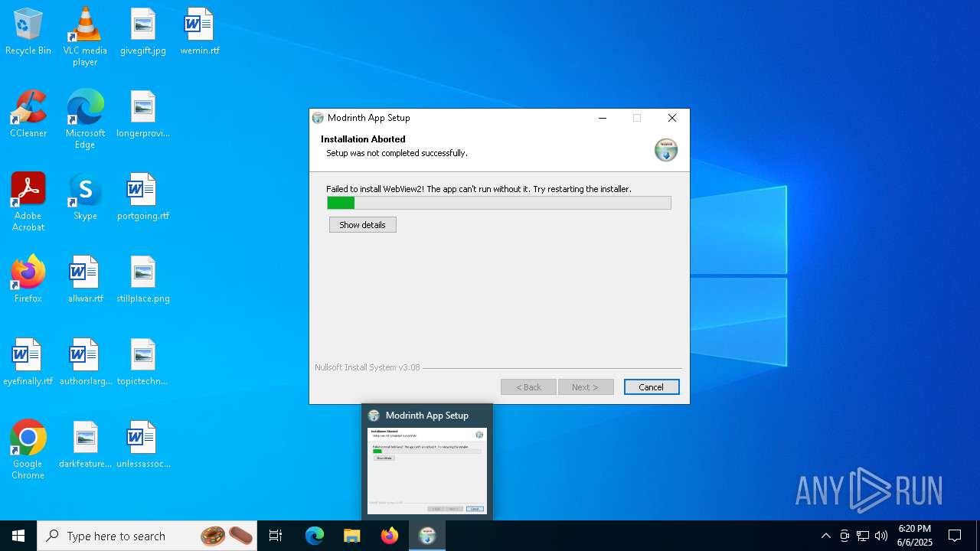Open Microsoft Edge desktop shortcut
Screen dimensions: 980x551
coord(85,119)
